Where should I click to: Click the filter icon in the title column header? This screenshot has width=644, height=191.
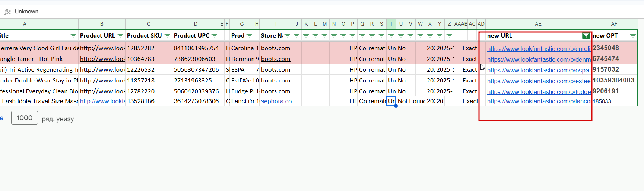coord(73,36)
